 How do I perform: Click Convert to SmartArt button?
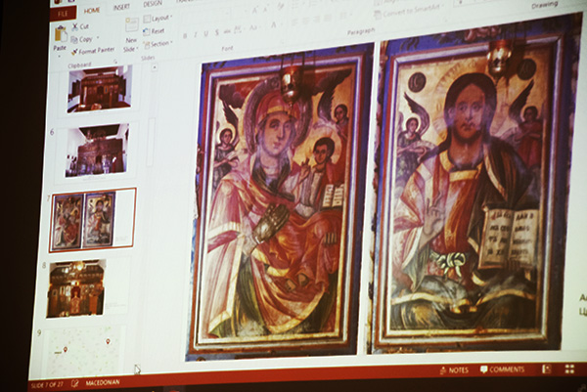[x=409, y=12]
